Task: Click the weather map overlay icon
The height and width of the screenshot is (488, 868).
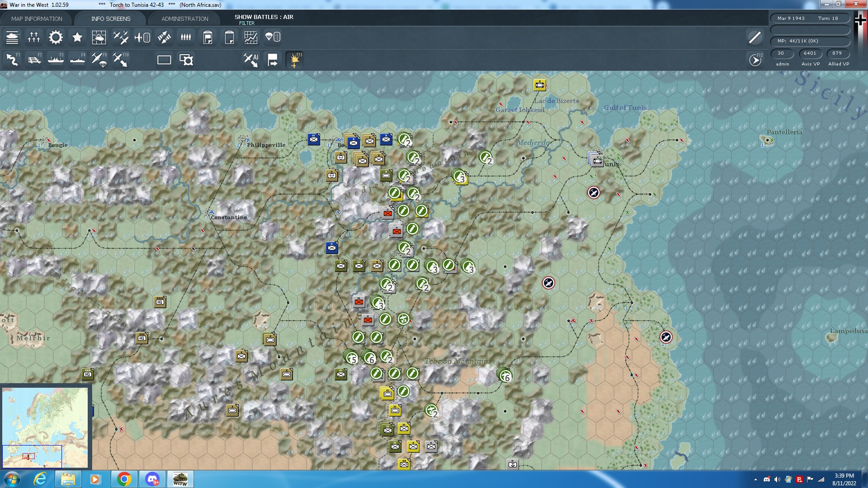Action: [x=99, y=37]
